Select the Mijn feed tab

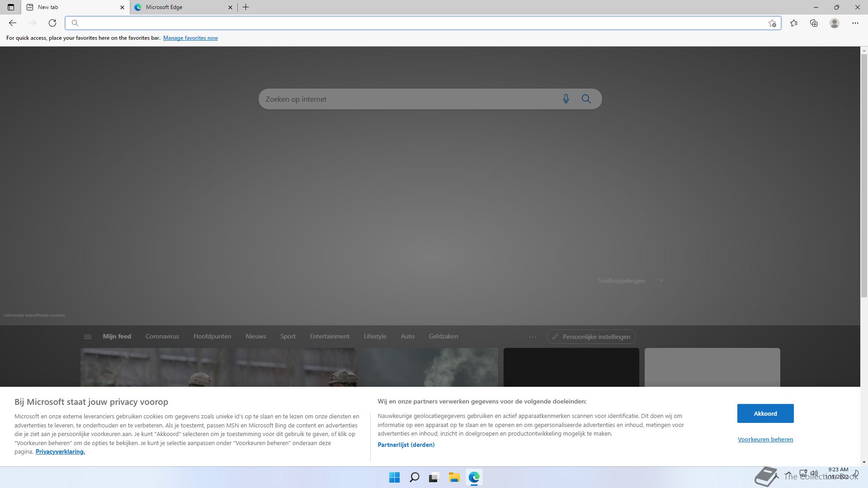(117, 336)
